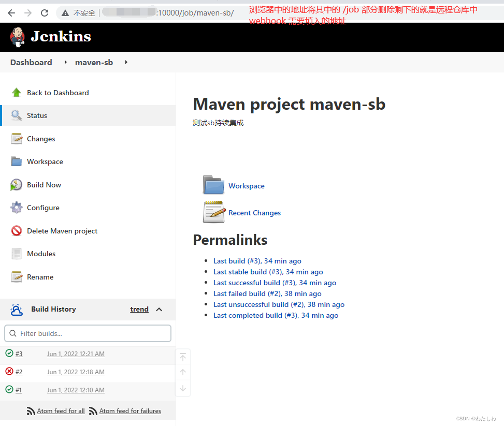Open the Changes sidebar item

click(x=41, y=139)
